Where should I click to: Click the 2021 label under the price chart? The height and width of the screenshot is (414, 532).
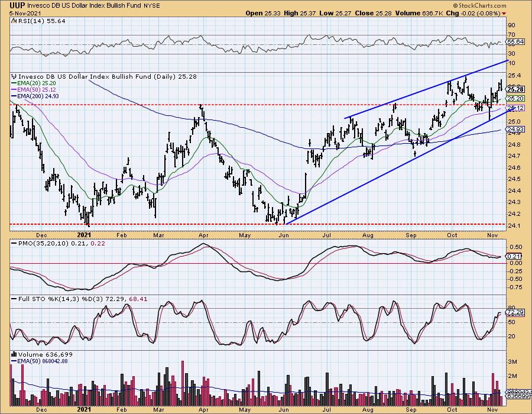tap(84, 235)
